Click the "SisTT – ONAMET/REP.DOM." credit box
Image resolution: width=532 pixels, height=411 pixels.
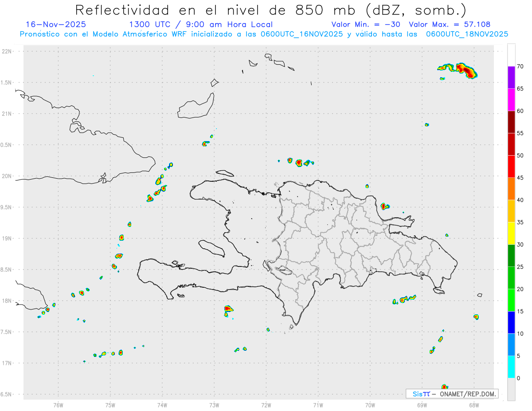(452, 394)
